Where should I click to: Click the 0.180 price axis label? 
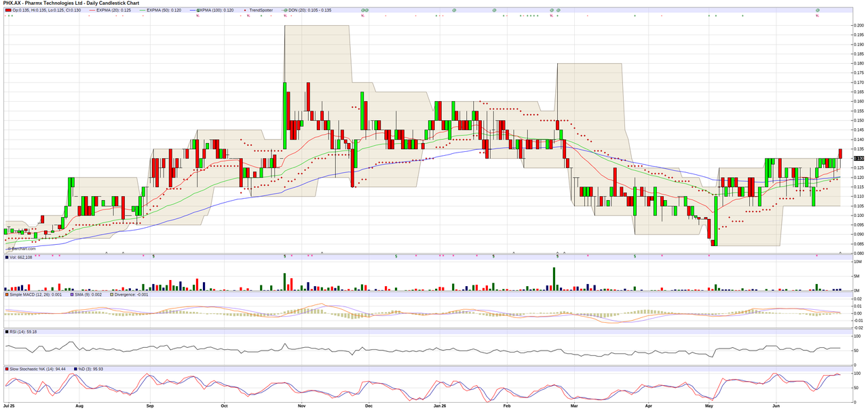[858, 64]
